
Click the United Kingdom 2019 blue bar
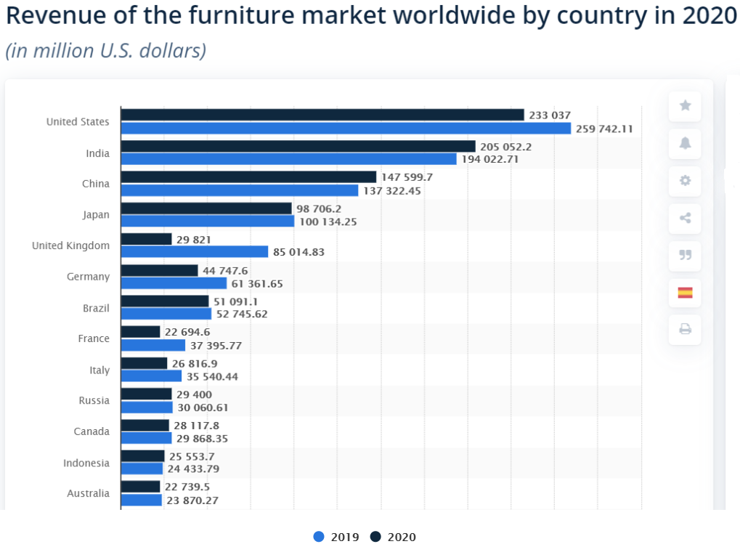coord(194,252)
